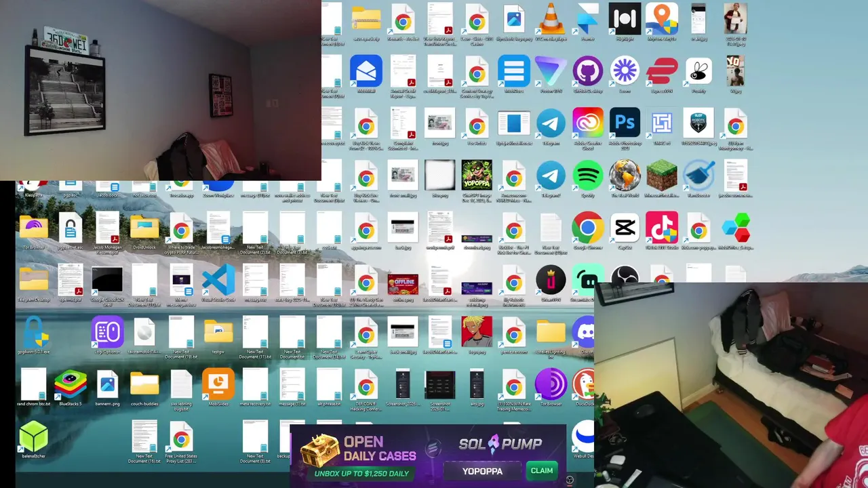The width and height of the screenshot is (868, 488).
Task: Select the zipped folder icon in top row
Action: click(366, 20)
